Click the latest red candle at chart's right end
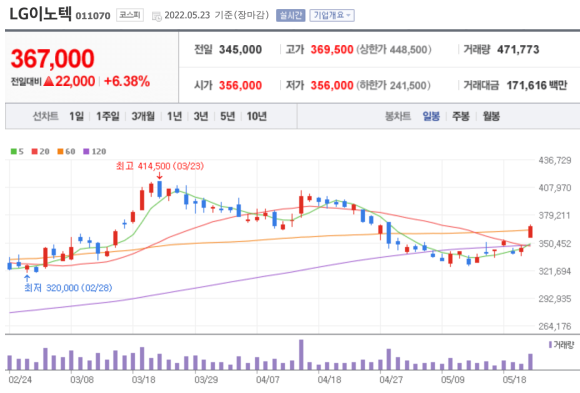Screen dimensions: 580x393 click(530, 232)
